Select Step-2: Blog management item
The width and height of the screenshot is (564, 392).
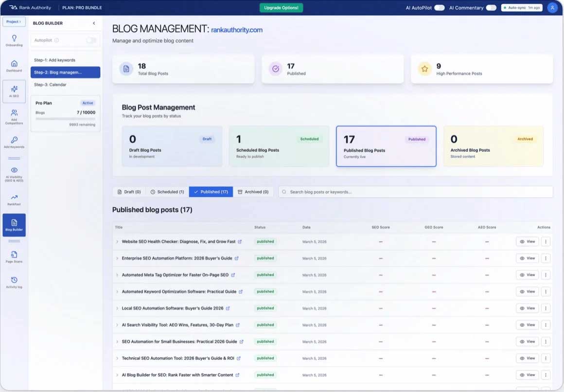(66, 72)
